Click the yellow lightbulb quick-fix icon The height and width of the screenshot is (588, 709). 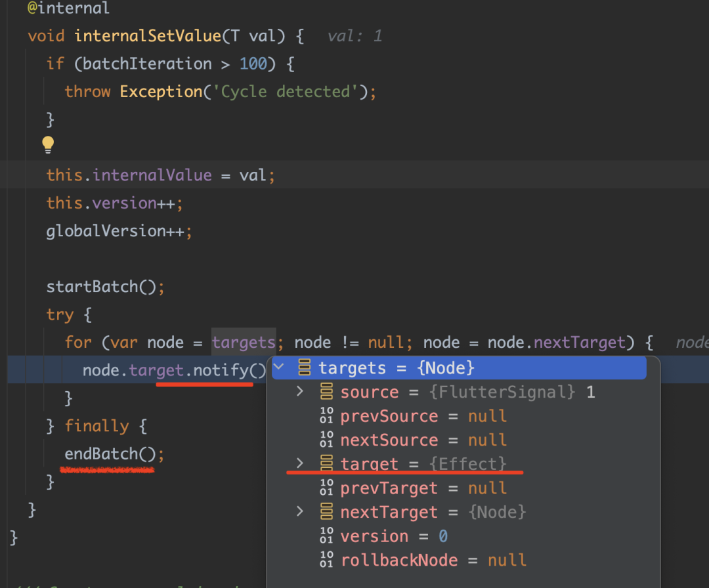tap(48, 144)
